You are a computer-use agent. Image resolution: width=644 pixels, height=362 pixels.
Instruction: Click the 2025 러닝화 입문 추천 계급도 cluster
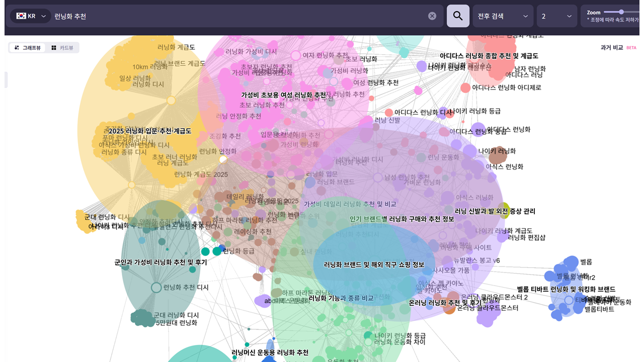pyautogui.click(x=150, y=131)
